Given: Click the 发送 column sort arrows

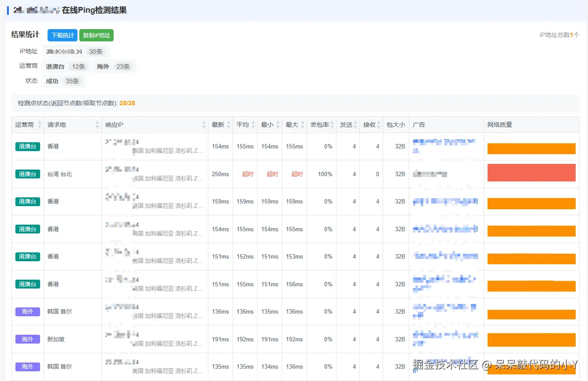Looking at the screenshot, I should coord(355,125).
